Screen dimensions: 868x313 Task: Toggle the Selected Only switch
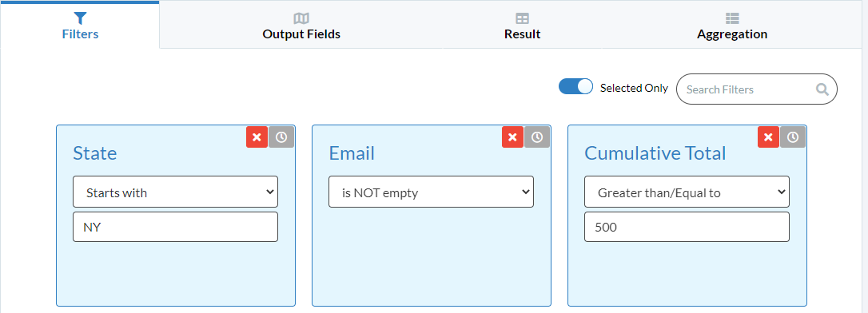coord(575,87)
